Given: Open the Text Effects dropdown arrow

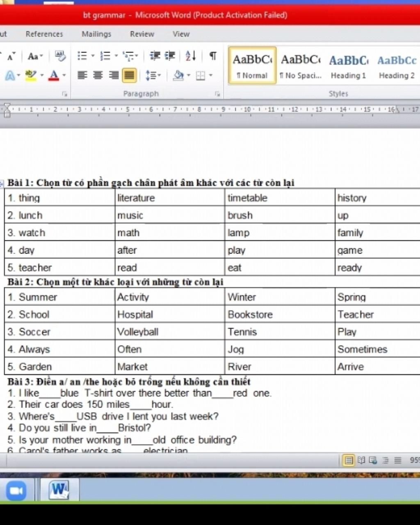Looking at the screenshot, I should coord(18,75).
